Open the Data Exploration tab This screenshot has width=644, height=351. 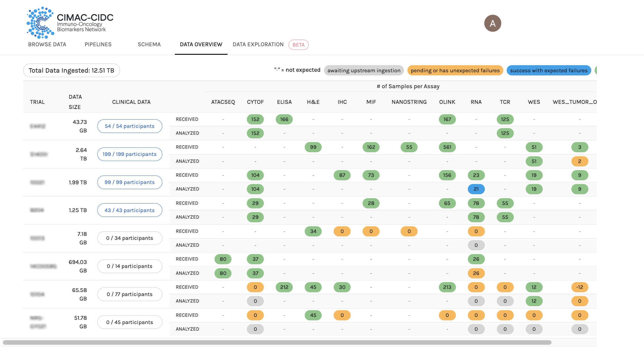click(x=258, y=45)
